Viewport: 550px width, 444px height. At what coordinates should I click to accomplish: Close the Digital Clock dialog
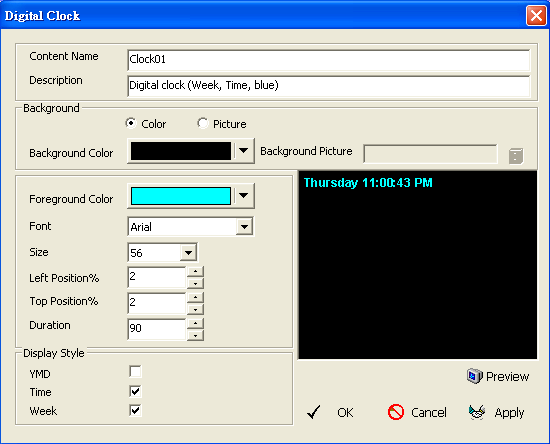(536, 16)
